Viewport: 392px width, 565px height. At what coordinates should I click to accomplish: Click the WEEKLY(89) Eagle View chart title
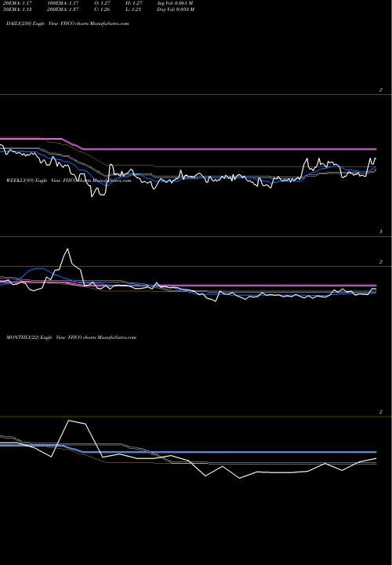point(68,180)
